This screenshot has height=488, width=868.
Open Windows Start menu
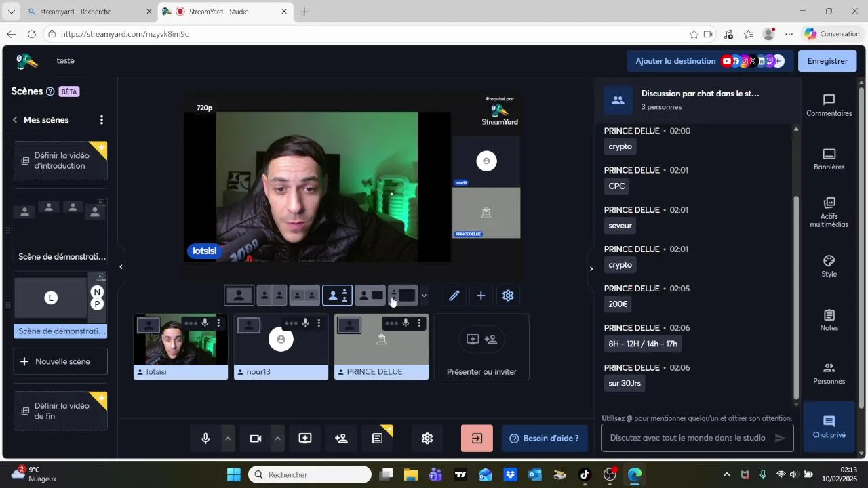point(233,474)
